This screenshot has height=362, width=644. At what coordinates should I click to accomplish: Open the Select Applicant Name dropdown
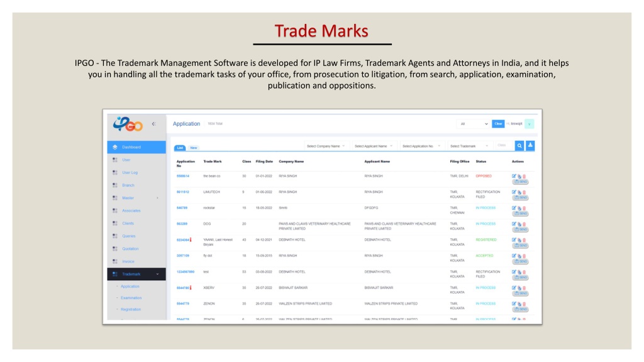pyautogui.click(x=374, y=146)
